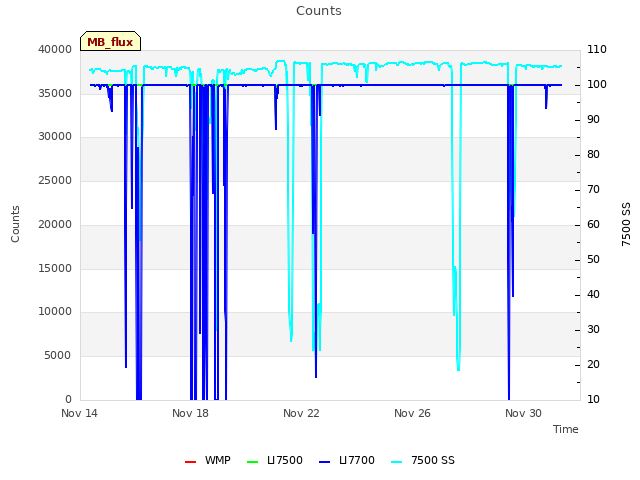640x480 pixels.
Task: Click the MB_flux label tag
Action: [x=110, y=41]
